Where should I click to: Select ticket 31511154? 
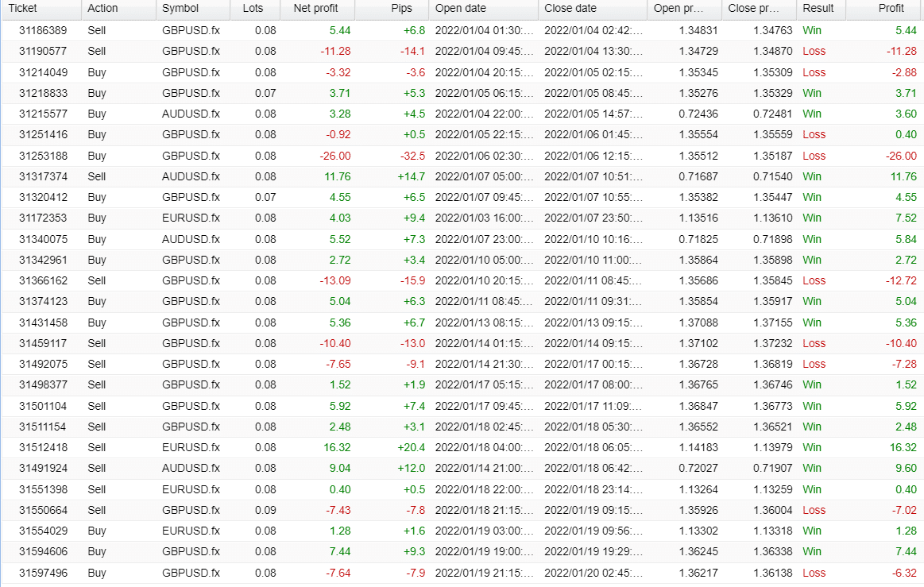coord(43,427)
